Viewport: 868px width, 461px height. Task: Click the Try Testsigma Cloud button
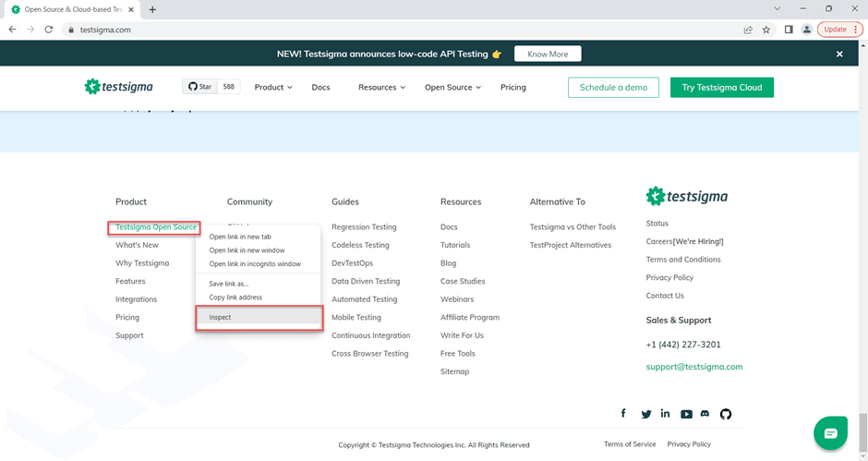pyautogui.click(x=722, y=87)
